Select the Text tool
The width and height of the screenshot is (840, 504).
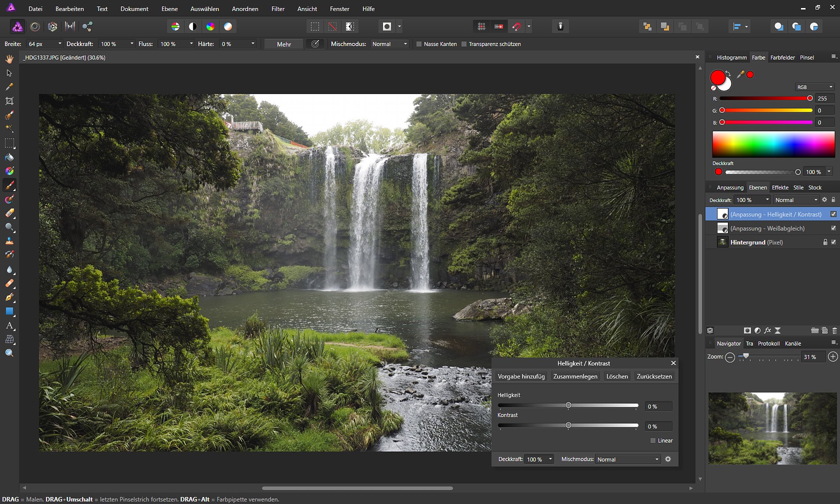(9, 325)
